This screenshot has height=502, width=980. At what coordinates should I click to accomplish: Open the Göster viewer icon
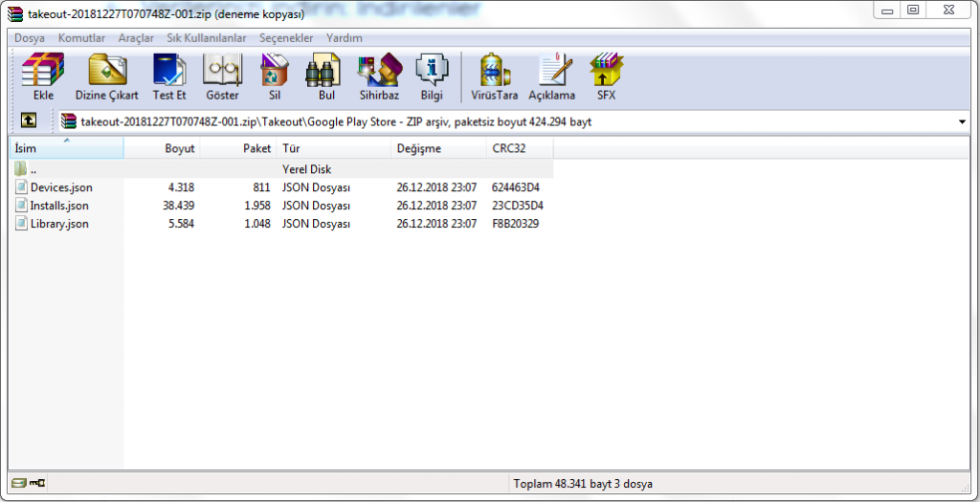[222, 69]
